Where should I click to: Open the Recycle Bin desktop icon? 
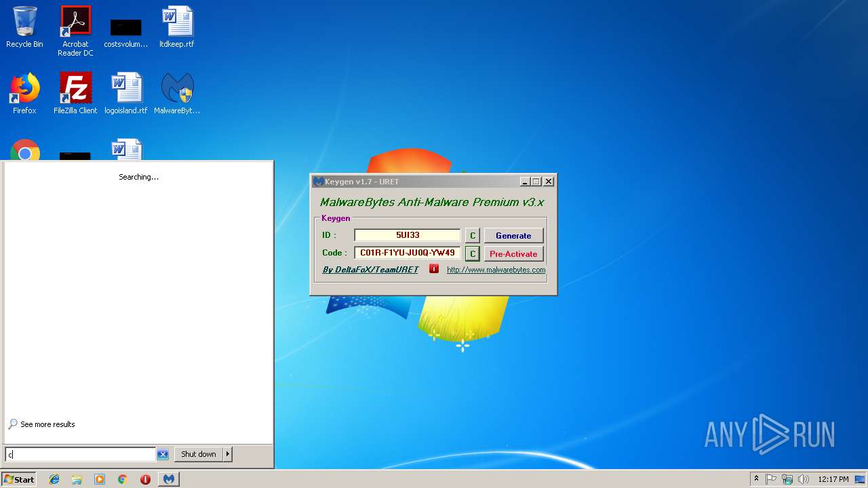pyautogui.click(x=24, y=27)
